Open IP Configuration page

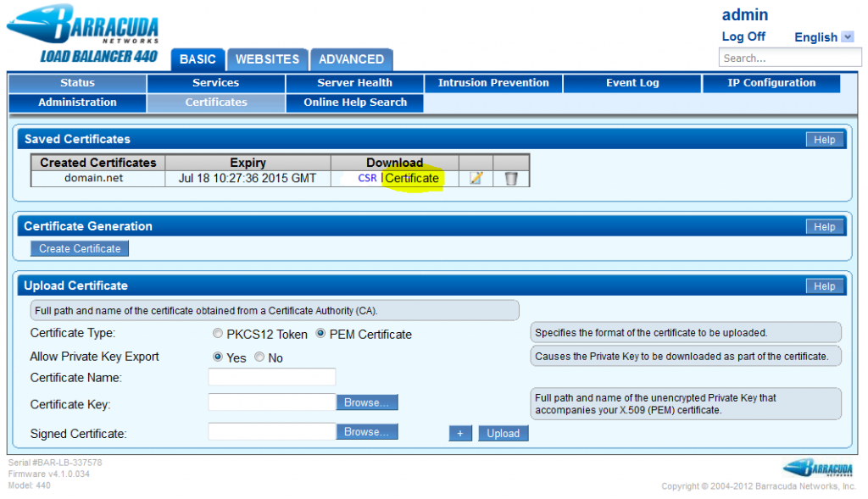pos(771,83)
